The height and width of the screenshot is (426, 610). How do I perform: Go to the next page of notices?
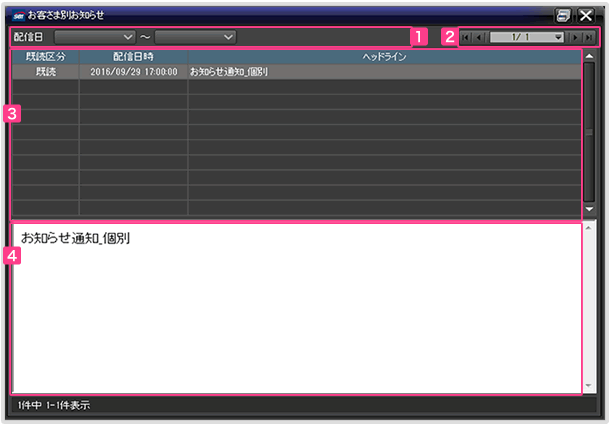[575, 37]
